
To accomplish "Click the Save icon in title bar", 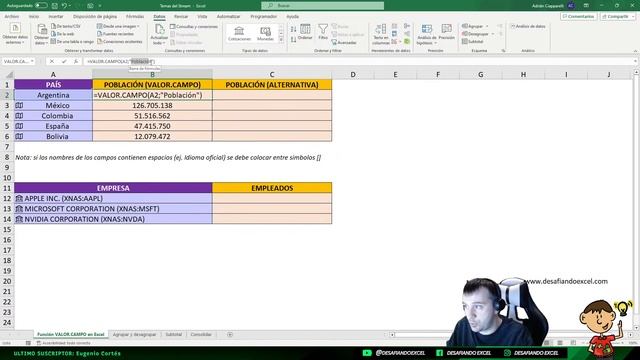I will (55, 6).
